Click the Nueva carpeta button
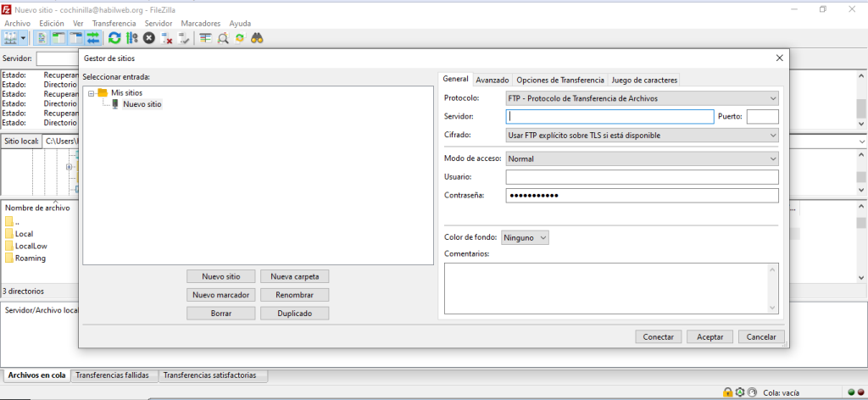This screenshot has width=868, height=400. click(294, 276)
